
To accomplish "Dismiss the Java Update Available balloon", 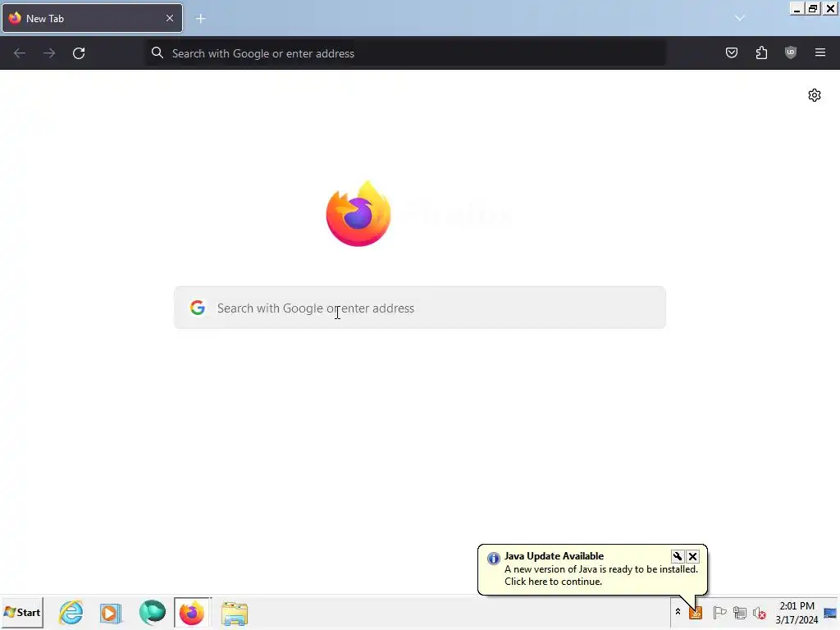I will coord(692,556).
